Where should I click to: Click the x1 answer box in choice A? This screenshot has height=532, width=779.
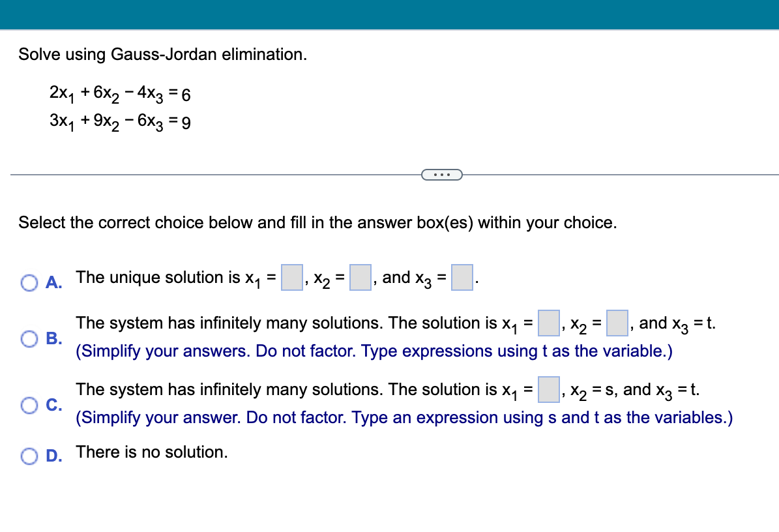(x=291, y=276)
